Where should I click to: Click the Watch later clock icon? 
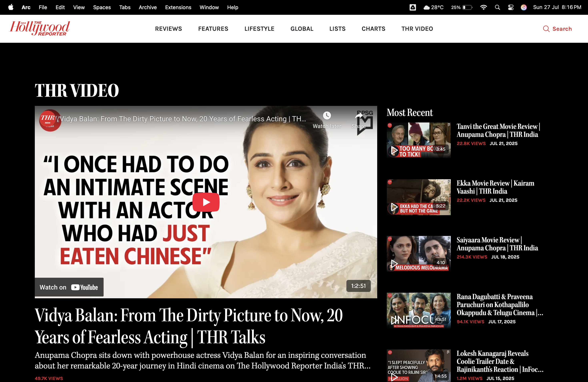327,115
